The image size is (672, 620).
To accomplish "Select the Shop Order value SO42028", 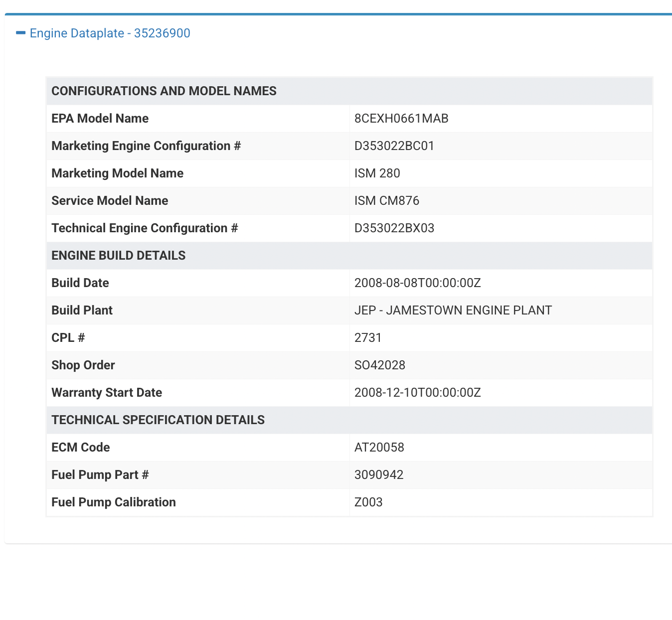I will pyautogui.click(x=380, y=365).
